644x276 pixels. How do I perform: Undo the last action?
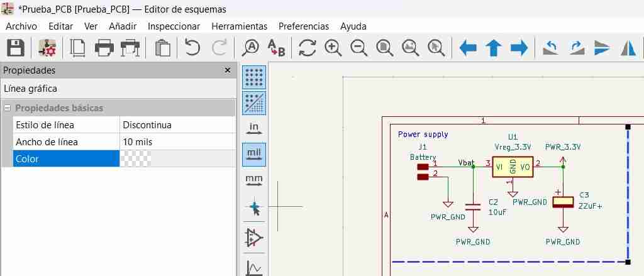(x=192, y=48)
